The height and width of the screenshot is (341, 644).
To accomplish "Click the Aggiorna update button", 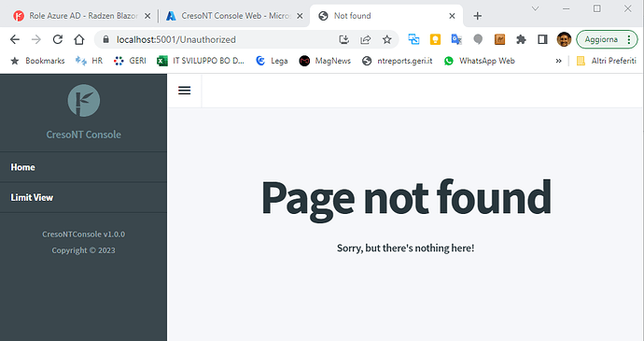I will 607,39.
